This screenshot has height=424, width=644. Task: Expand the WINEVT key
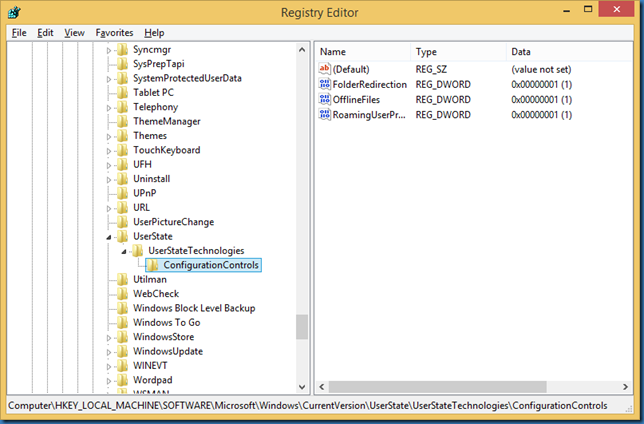point(109,367)
